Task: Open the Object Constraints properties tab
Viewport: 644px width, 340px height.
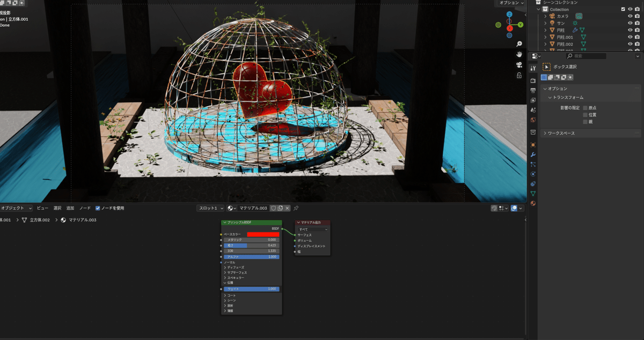Action: click(533, 184)
